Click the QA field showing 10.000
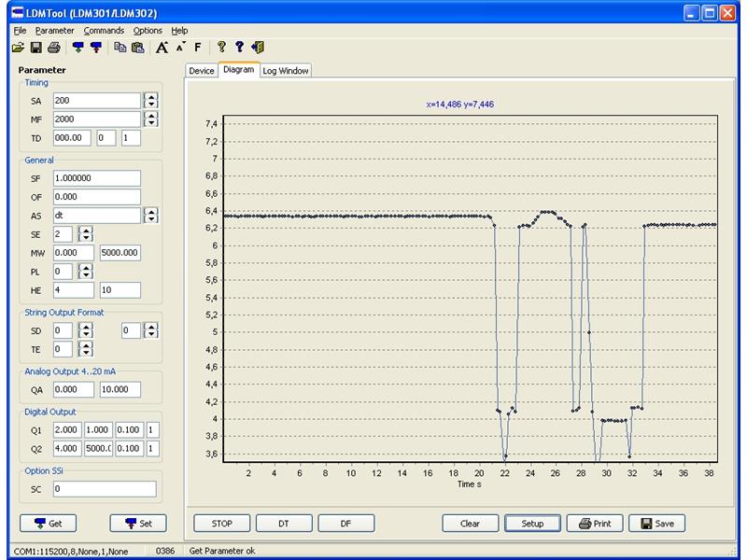Image resolution: width=747 pixels, height=560 pixels. point(120,389)
